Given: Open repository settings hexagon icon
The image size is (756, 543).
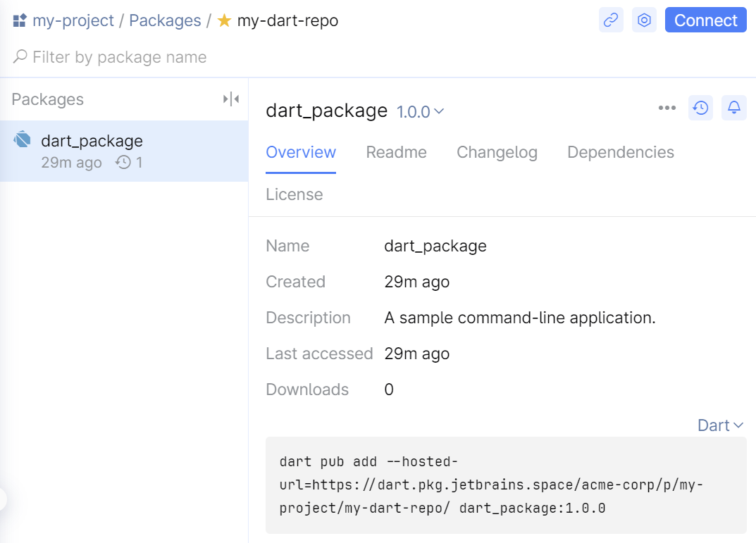Looking at the screenshot, I should pyautogui.click(x=644, y=20).
